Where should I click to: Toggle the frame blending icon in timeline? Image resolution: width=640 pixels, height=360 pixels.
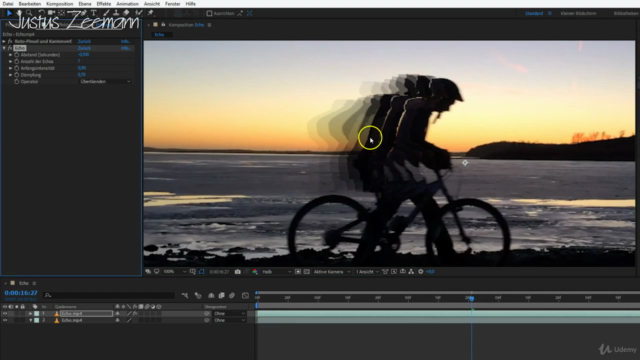(222, 295)
